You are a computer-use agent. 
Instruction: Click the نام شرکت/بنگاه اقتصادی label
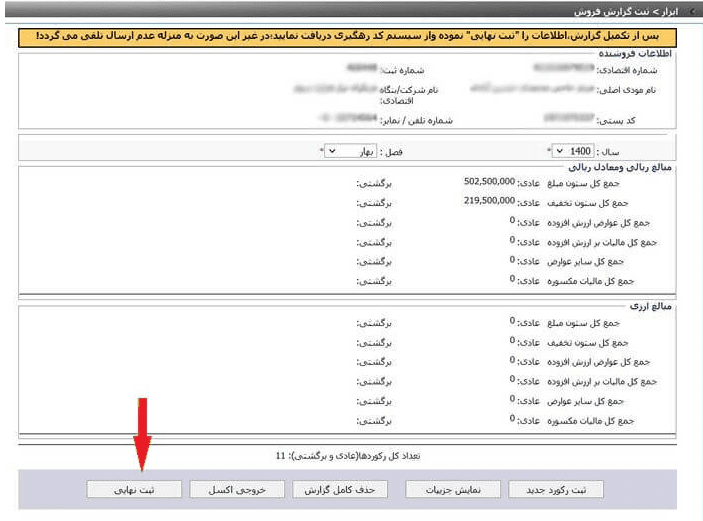point(409,95)
